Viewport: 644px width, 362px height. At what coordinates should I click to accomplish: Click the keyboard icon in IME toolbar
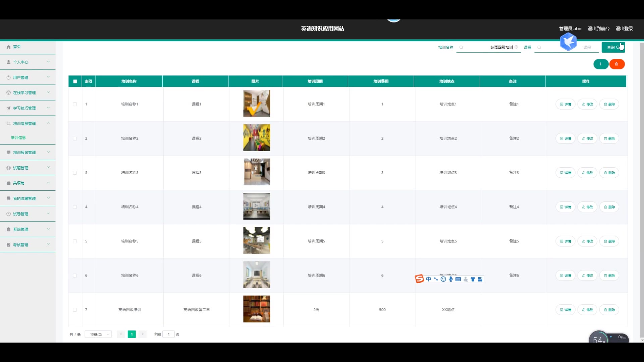(x=458, y=279)
